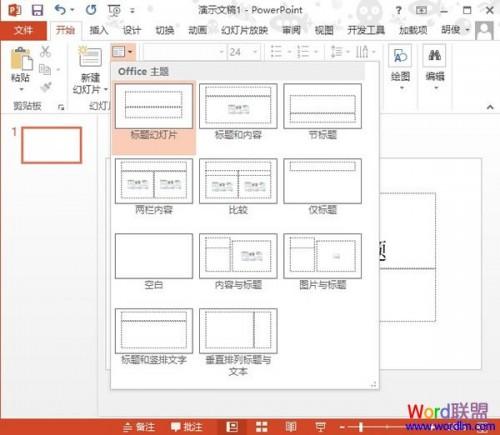Click the Text Direction icon
Viewport: 500px width, 435px height.
(362, 52)
